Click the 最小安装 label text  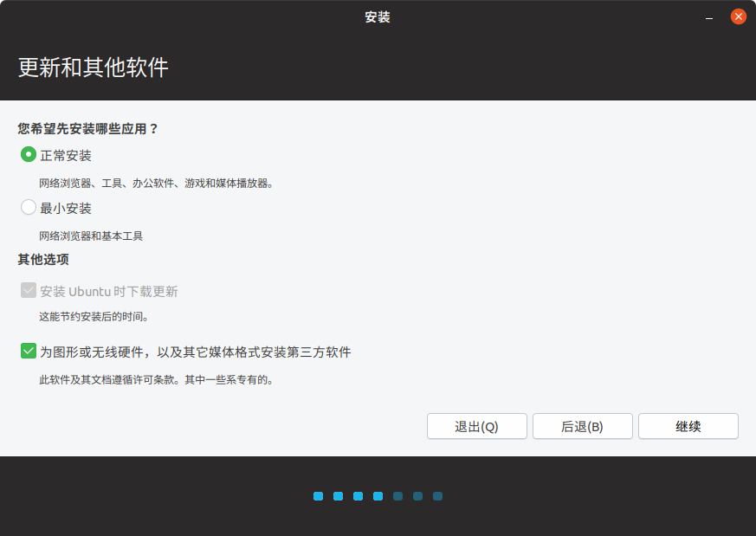click(x=66, y=208)
